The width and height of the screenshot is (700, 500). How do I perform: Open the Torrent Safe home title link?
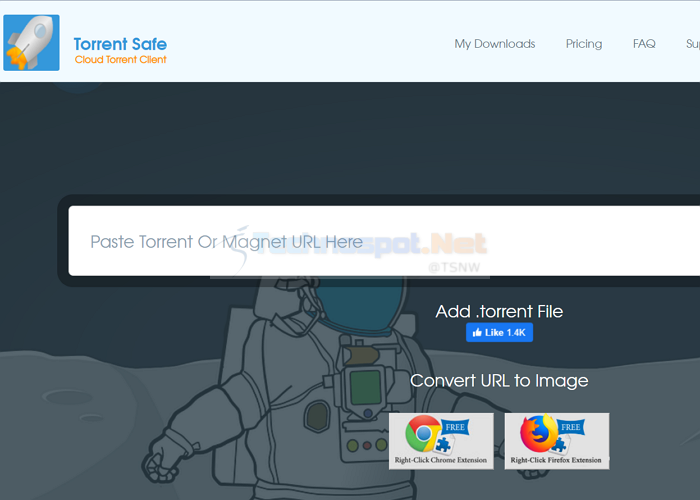[120, 44]
